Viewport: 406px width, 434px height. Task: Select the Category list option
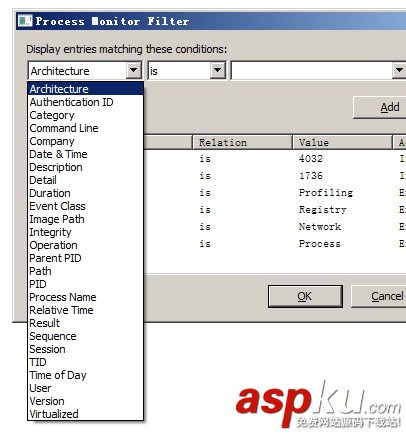click(x=85, y=115)
